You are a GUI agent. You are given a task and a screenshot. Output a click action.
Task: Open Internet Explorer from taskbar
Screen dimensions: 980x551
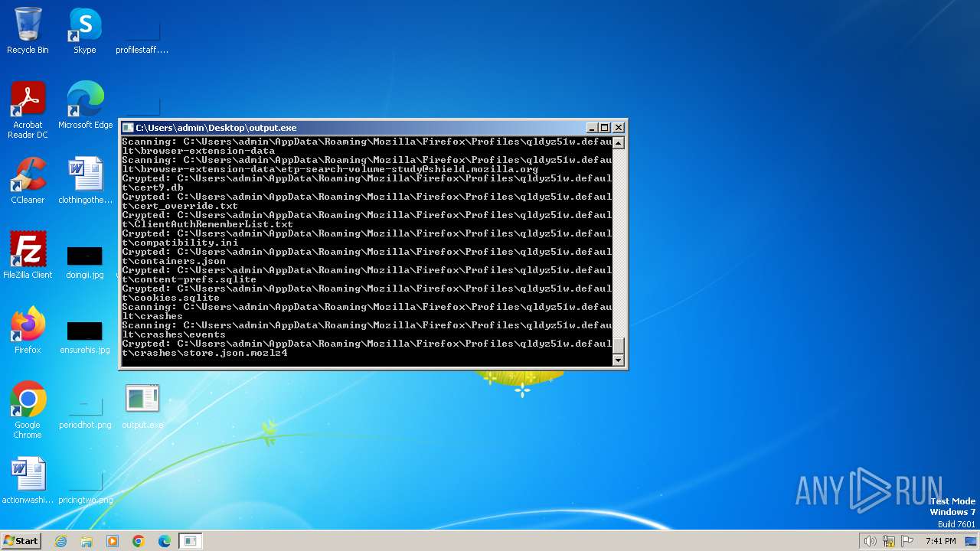pyautogui.click(x=61, y=541)
